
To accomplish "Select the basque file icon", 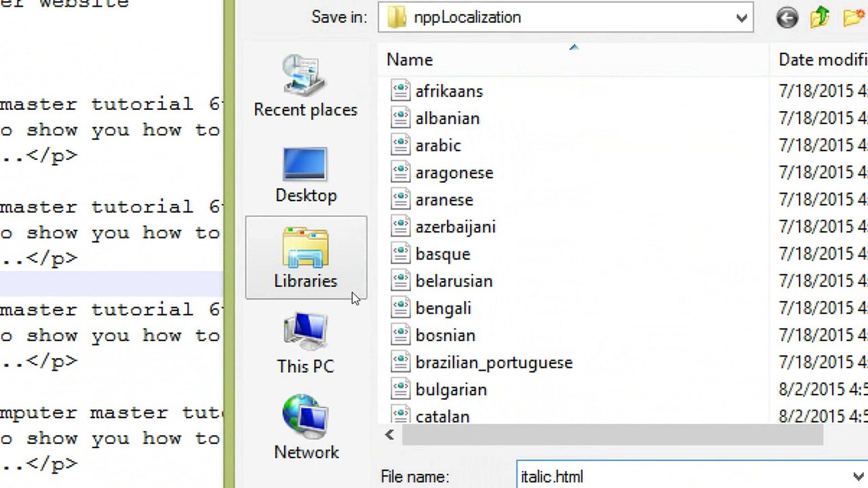I will tap(401, 253).
